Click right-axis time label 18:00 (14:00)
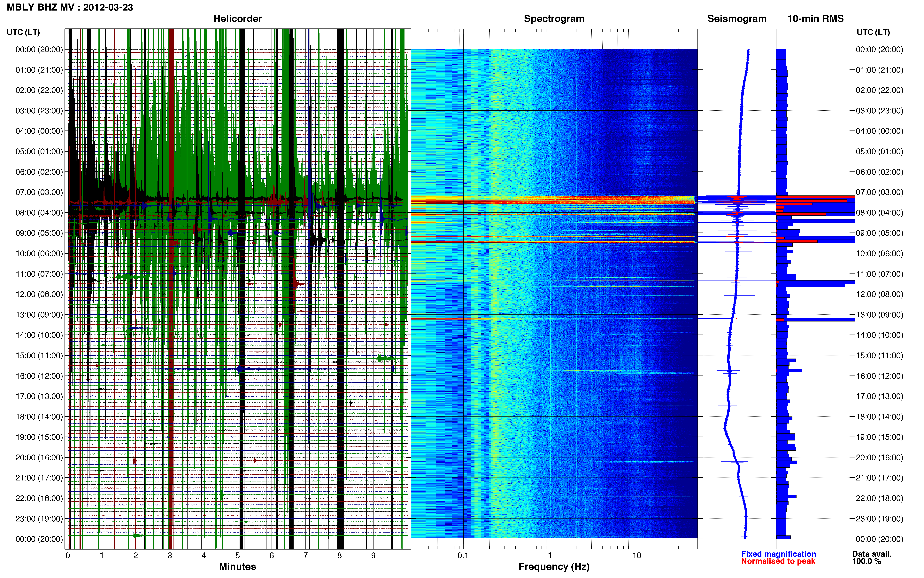The width and height of the screenshot is (924, 578). point(879,417)
